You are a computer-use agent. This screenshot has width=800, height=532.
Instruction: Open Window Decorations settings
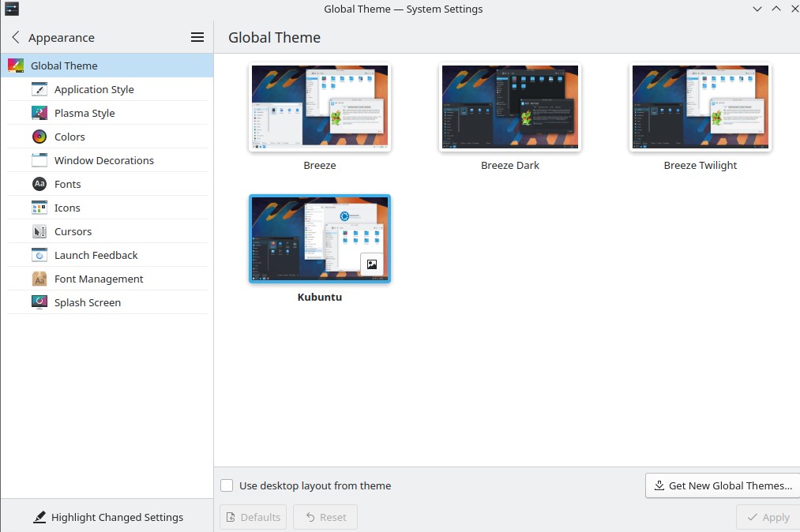107,160
